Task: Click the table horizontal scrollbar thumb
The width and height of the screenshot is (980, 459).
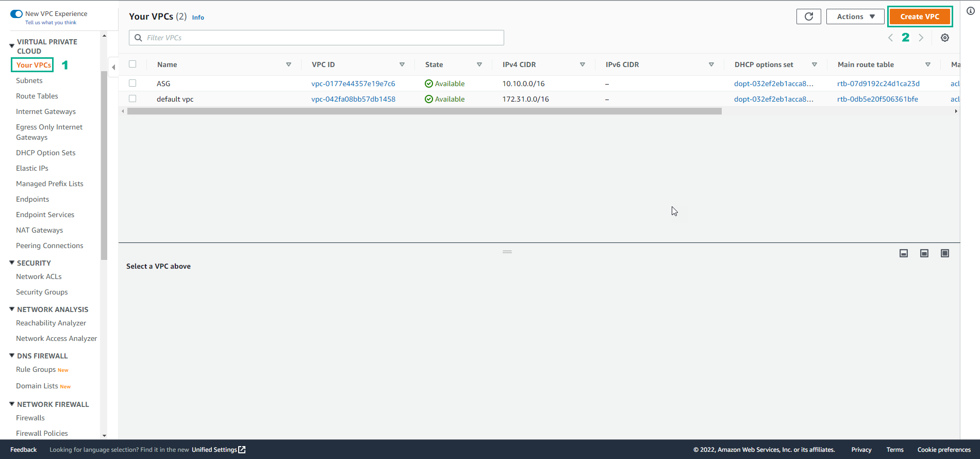Action: [x=424, y=111]
